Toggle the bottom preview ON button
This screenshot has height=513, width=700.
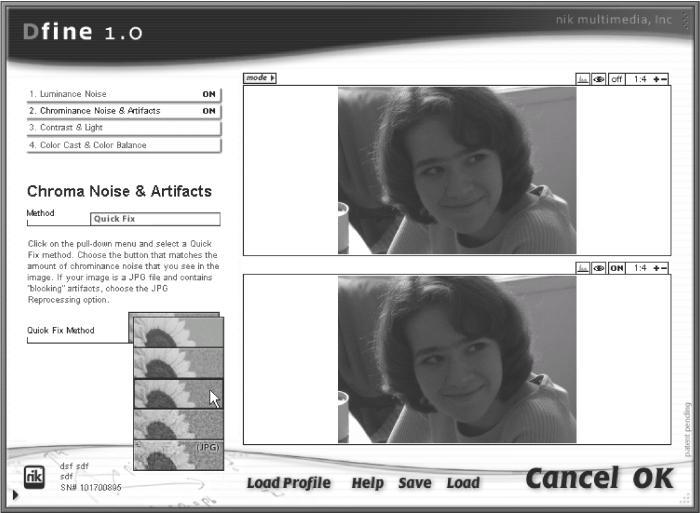coord(617,268)
